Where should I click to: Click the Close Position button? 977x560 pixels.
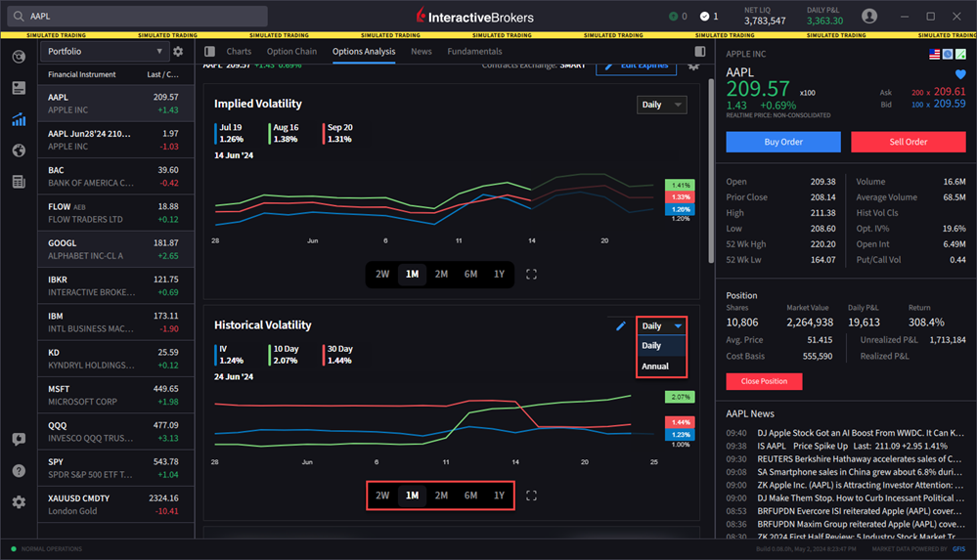tap(764, 381)
